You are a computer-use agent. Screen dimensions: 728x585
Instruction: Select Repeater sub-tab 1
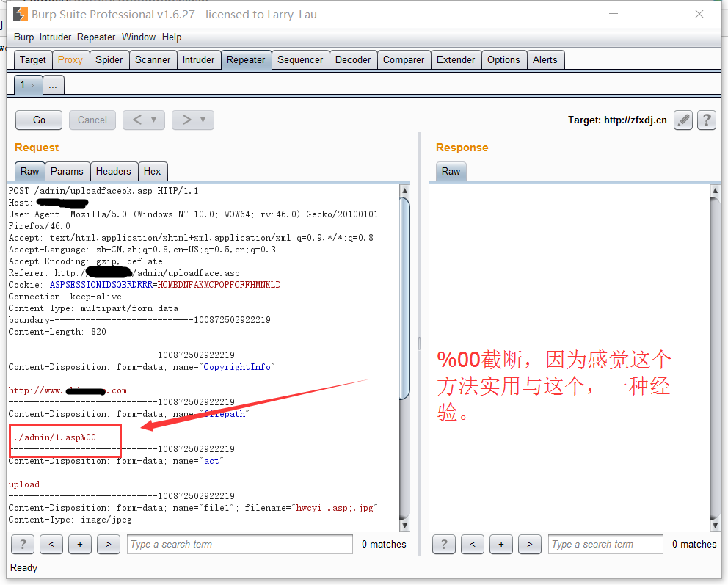[x=23, y=85]
